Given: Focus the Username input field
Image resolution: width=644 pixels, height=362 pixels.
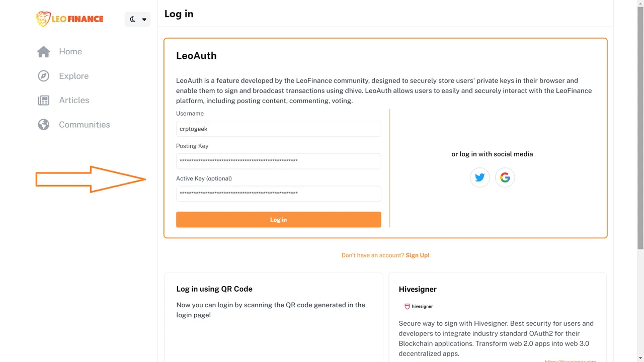Looking at the screenshot, I should (x=279, y=129).
